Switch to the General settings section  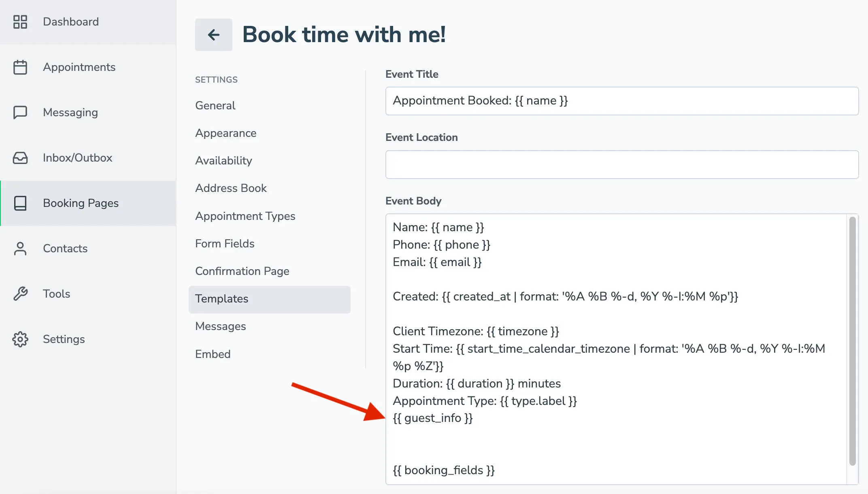click(x=215, y=105)
